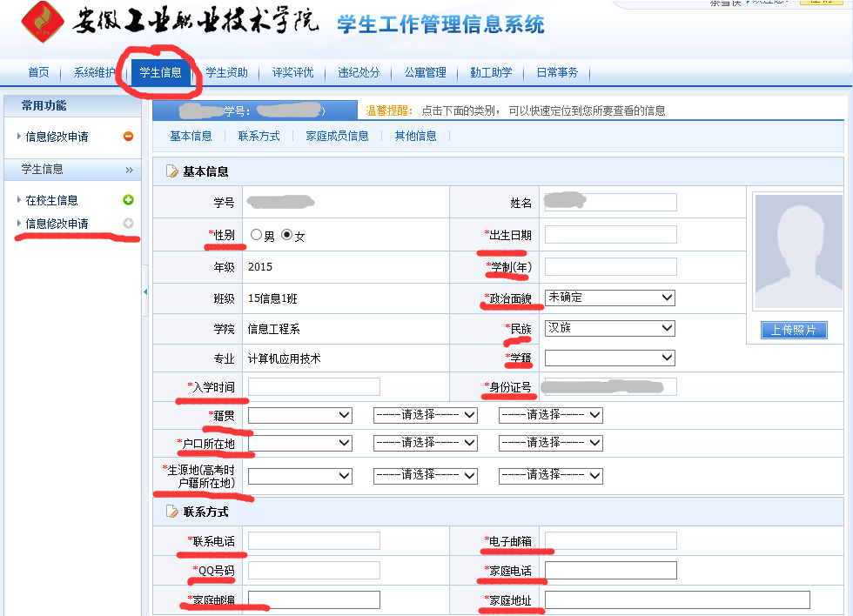Click the student photo placeholder
The image size is (853, 616).
pyautogui.click(x=797, y=251)
